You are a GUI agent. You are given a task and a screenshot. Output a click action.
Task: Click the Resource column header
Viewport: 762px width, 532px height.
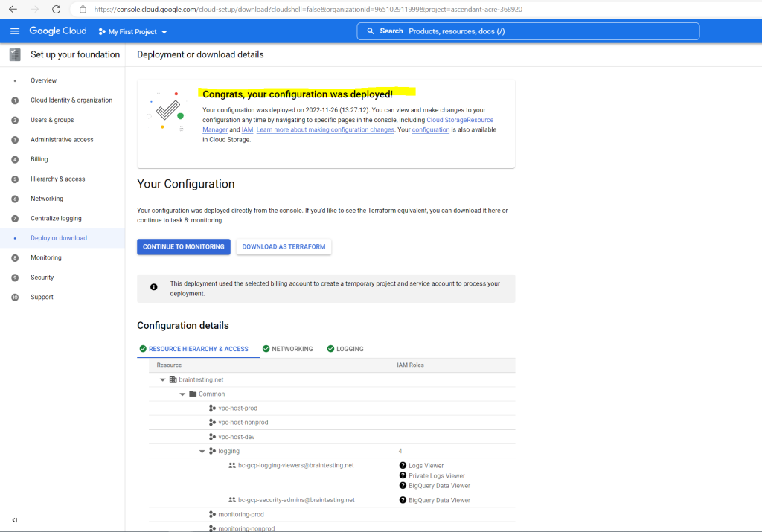[169, 365]
